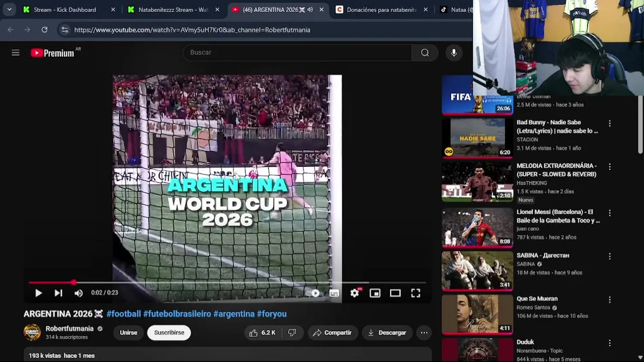Screen dimensions: 644x362
Task: Mute the ARGENTINA 2026 tab audio icon
Action: (310, 10)
